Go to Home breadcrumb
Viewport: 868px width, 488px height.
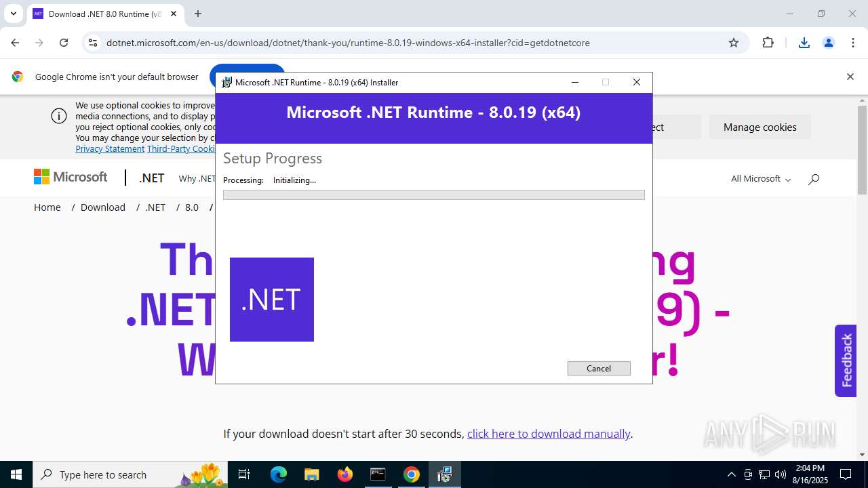point(47,207)
